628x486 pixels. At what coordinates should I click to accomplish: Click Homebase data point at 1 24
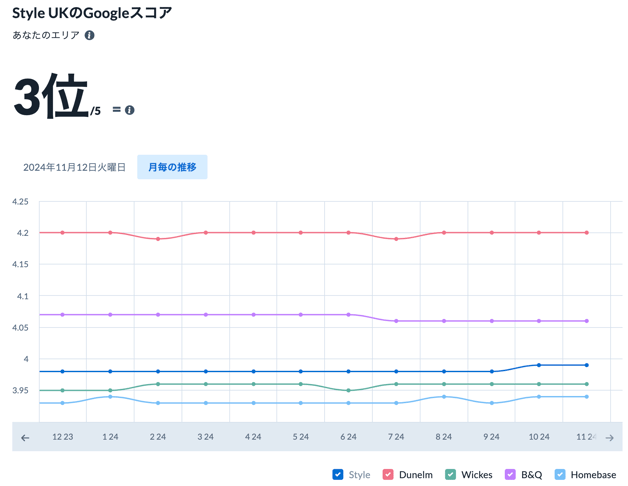[x=110, y=397]
